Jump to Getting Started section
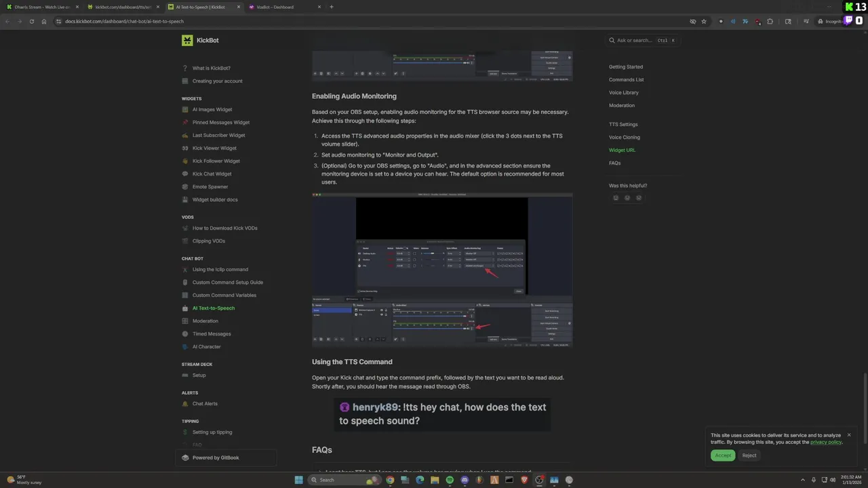 pyautogui.click(x=626, y=67)
